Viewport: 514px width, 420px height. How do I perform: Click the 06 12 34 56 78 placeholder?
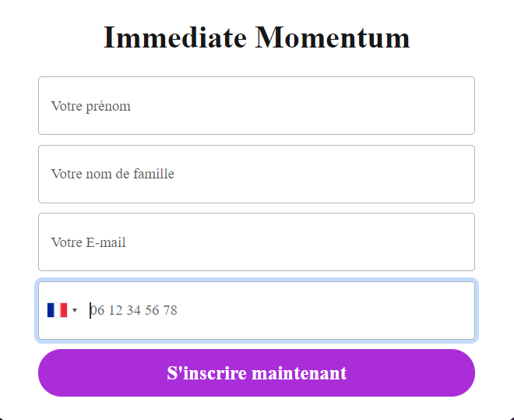coord(134,310)
